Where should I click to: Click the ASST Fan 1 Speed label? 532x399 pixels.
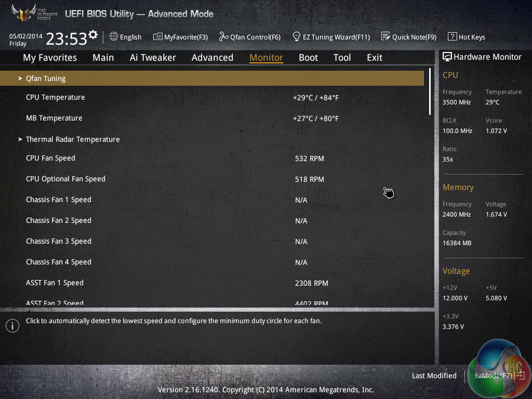(55, 283)
